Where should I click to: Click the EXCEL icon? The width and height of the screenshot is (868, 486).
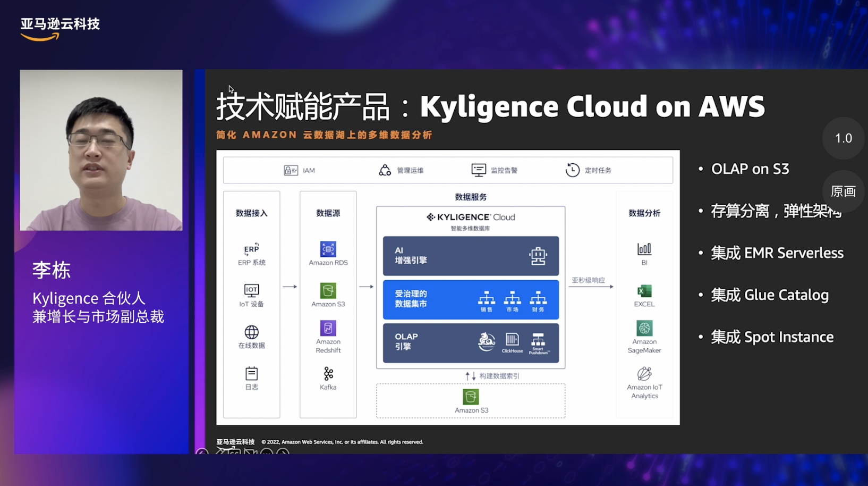[644, 291]
